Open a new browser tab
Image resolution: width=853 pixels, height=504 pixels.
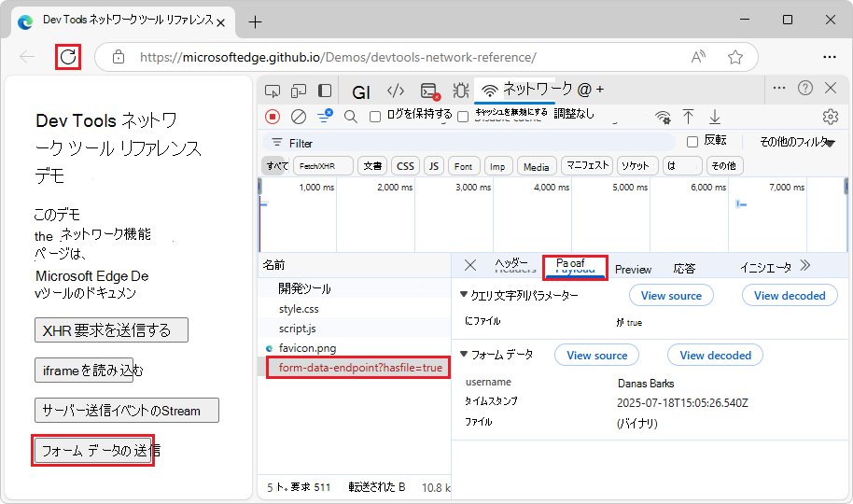tap(255, 21)
